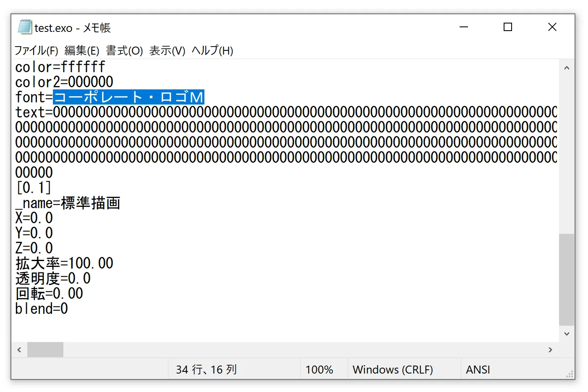Click the line Z=0.0

[34, 248]
